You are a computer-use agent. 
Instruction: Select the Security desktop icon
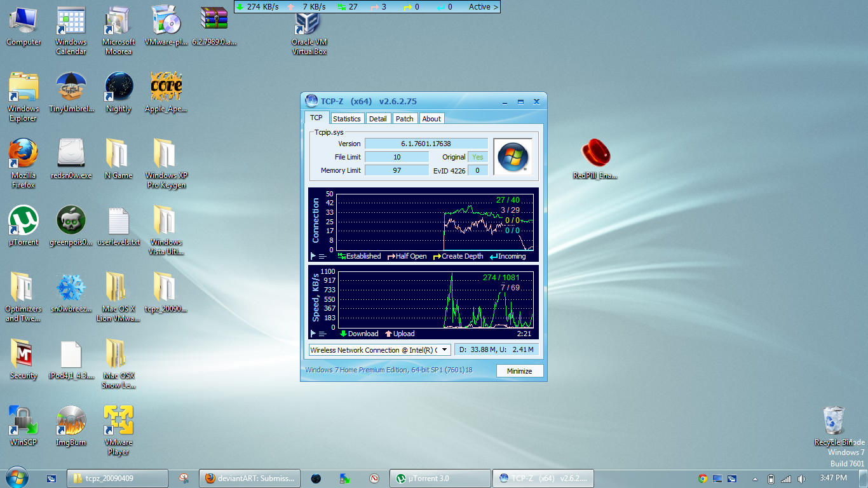pos(24,360)
